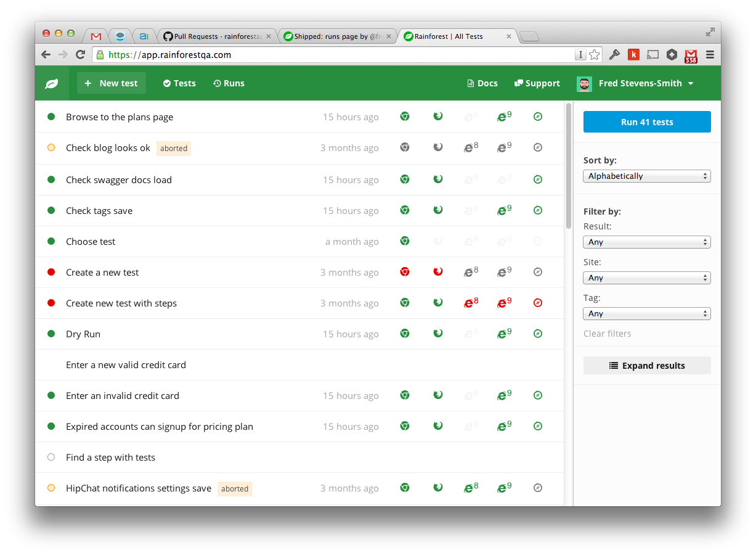
Task: Click the Clear filters link
Action: coord(608,334)
